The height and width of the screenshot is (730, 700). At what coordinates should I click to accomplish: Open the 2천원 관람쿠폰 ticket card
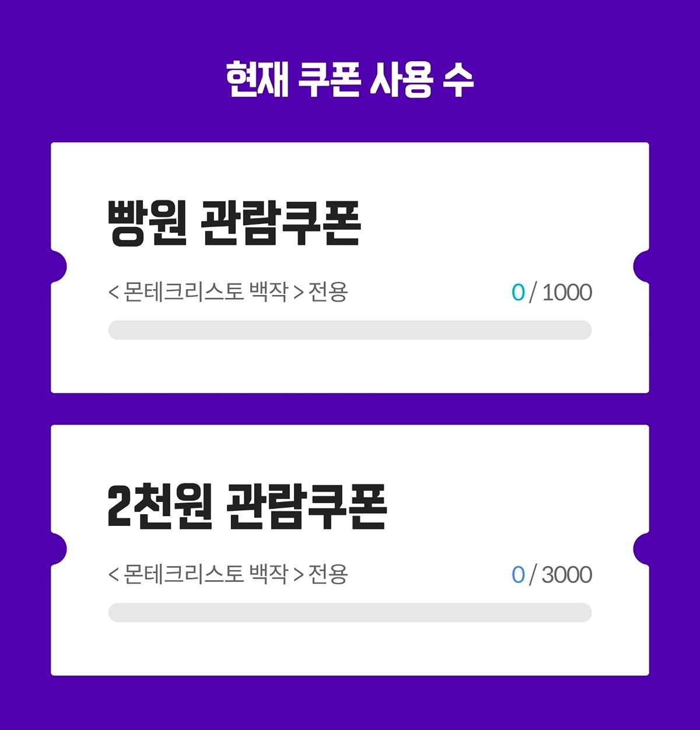tap(350, 550)
